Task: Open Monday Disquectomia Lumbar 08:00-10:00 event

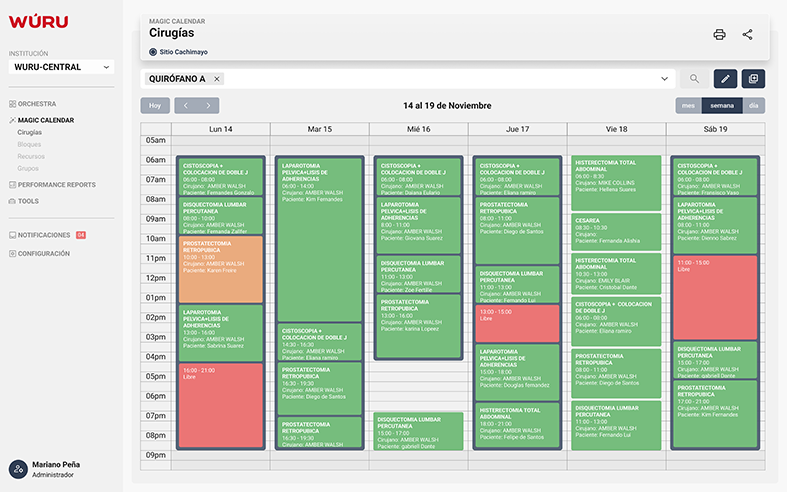Action: (221, 216)
